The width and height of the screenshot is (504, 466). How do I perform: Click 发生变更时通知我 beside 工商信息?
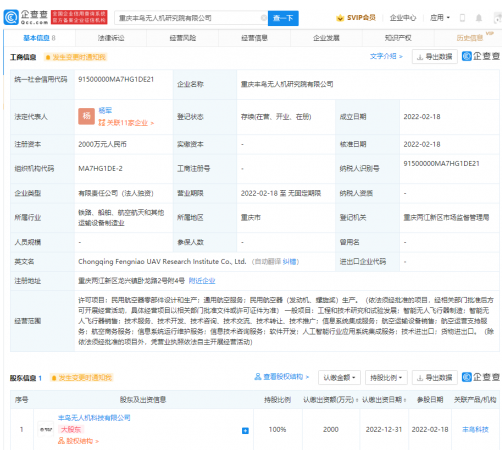(76, 57)
